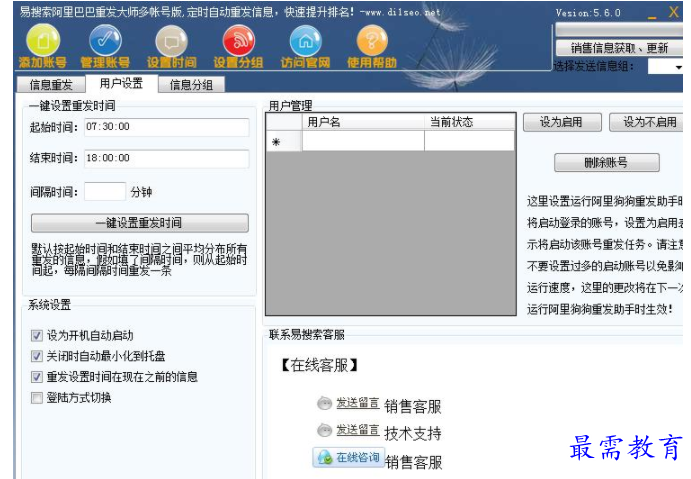Image resolution: width=691 pixels, height=479 pixels.
Task: Open 发送留言 link for 技术支持
Action: (357, 430)
